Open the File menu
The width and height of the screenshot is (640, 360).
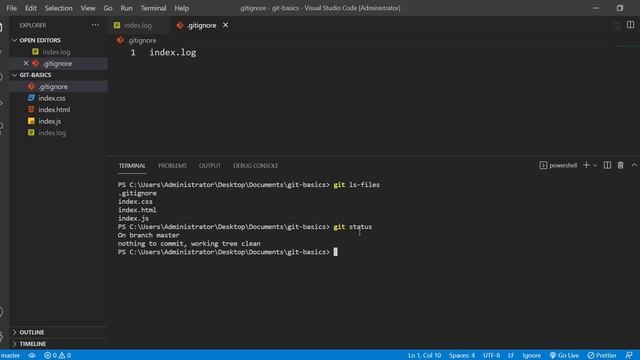(x=11, y=8)
